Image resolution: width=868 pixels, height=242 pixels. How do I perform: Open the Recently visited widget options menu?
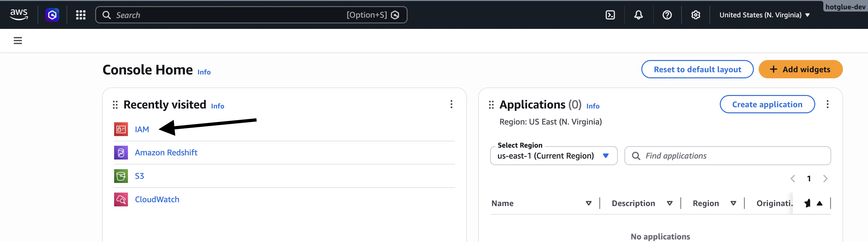(x=451, y=104)
